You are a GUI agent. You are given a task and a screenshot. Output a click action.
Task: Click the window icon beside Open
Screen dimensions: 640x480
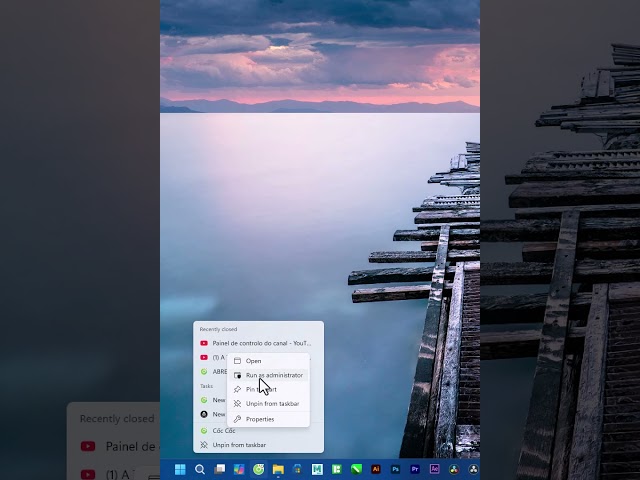[x=237, y=361]
